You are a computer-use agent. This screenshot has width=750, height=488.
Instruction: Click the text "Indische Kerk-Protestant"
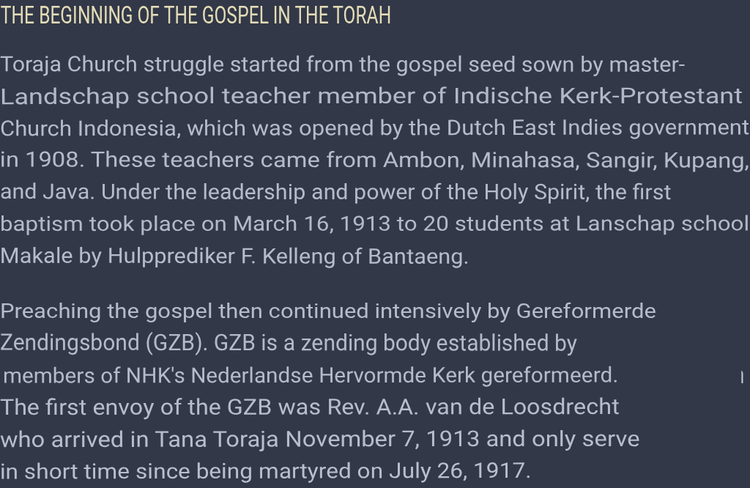[x=598, y=96]
